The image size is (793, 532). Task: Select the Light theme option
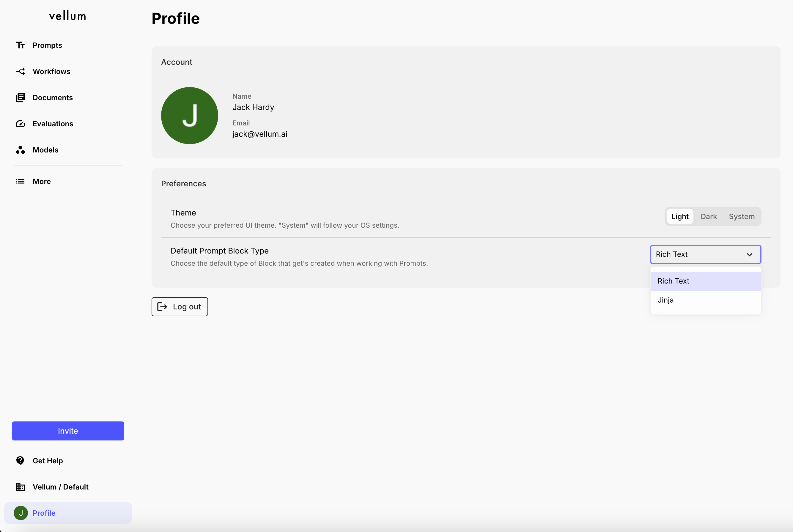tap(680, 216)
